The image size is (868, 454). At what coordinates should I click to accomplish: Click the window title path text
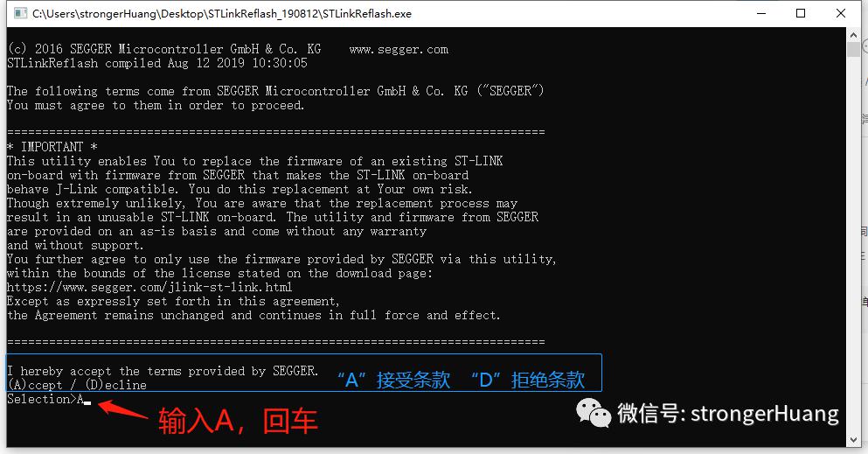click(x=222, y=14)
